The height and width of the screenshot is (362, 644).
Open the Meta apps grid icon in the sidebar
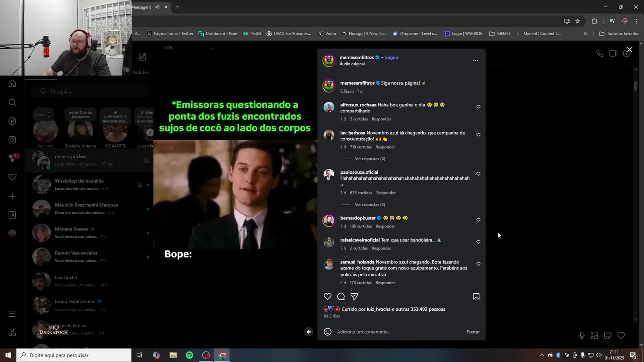click(12, 333)
